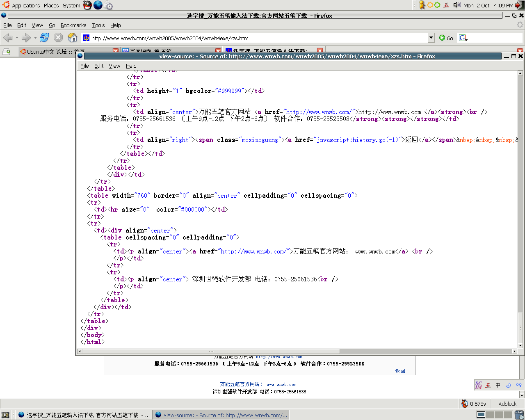This screenshot has width=525, height=420.
Task: Click Show Desktop icon in bottom panel
Action: coord(5,415)
